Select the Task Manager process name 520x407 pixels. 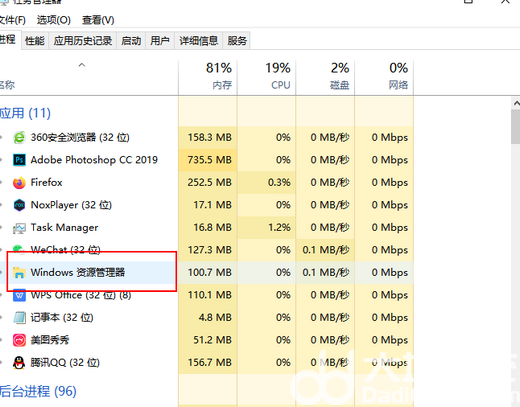(64, 228)
